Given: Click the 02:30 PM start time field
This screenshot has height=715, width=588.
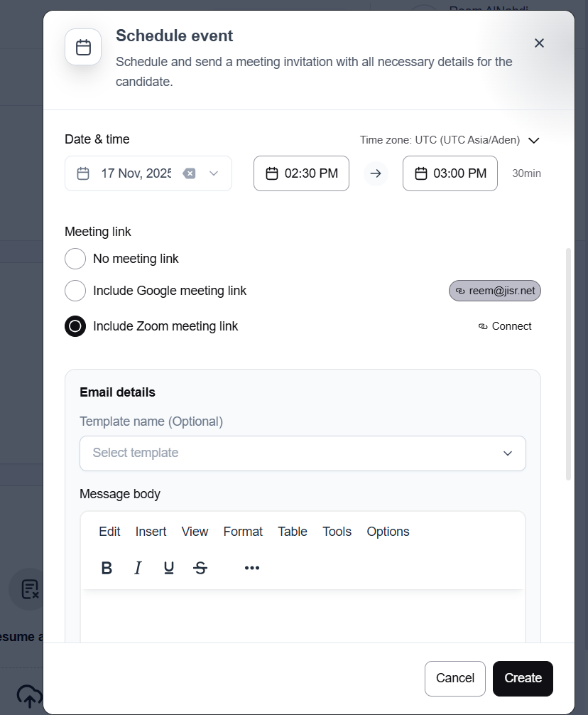Looking at the screenshot, I should [301, 173].
